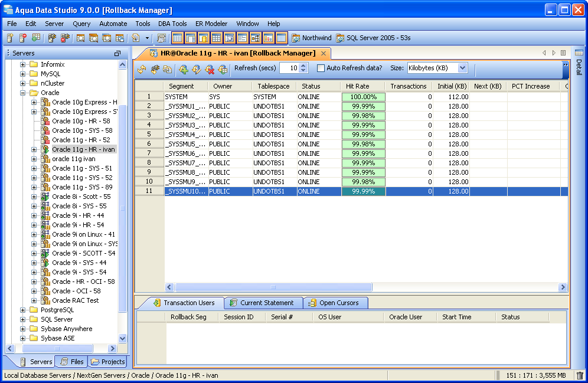Click the previous tab left arrow icon
The height and width of the screenshot is (383, 588).
pyautogui.click(x=544, y=53)
